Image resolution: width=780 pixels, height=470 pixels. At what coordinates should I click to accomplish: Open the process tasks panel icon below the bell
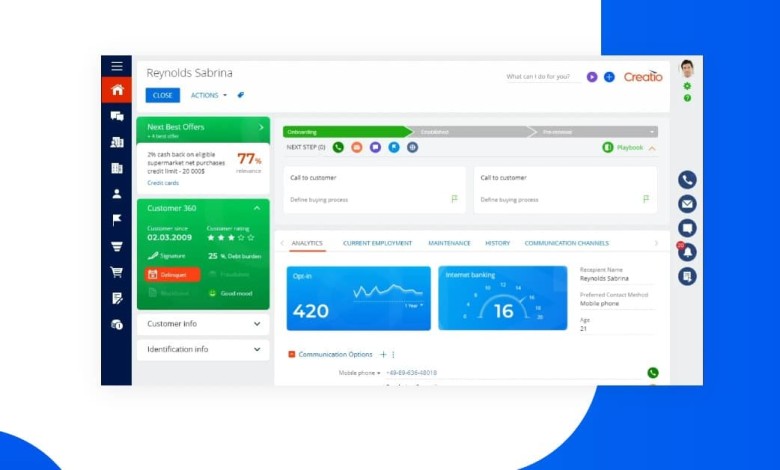click(687, 277)
